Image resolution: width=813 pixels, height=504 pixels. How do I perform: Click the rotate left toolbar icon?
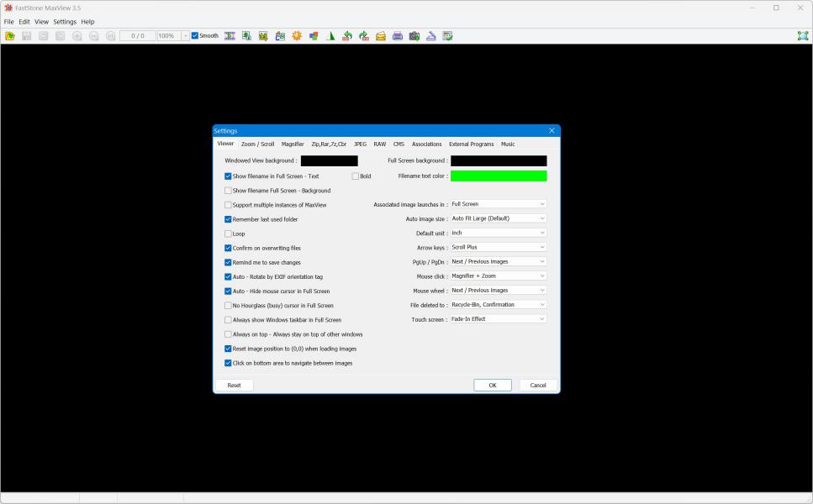346,36
